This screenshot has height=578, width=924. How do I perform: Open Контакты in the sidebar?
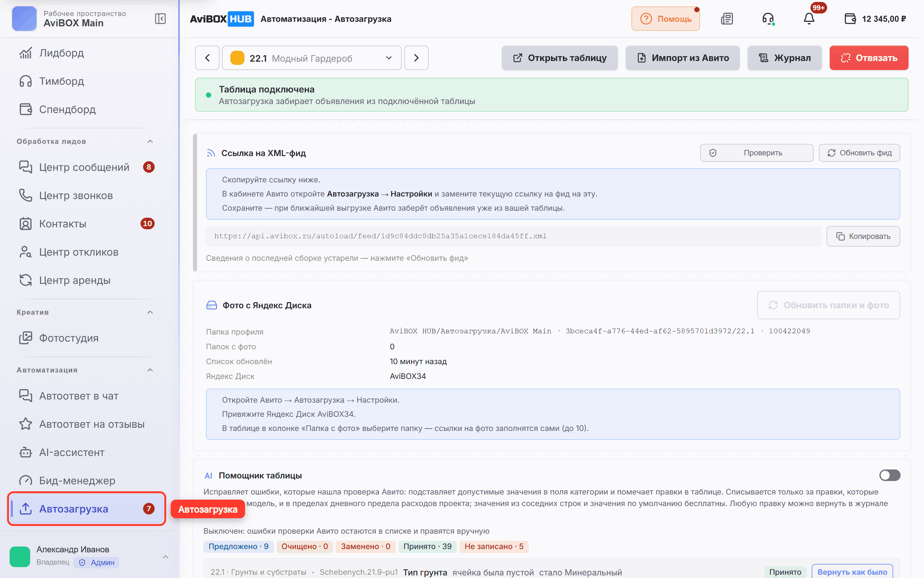[86, 223]
